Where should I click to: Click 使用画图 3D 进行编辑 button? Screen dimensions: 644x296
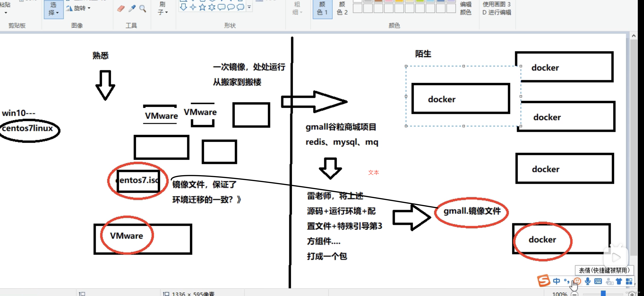tap(497, 8)
